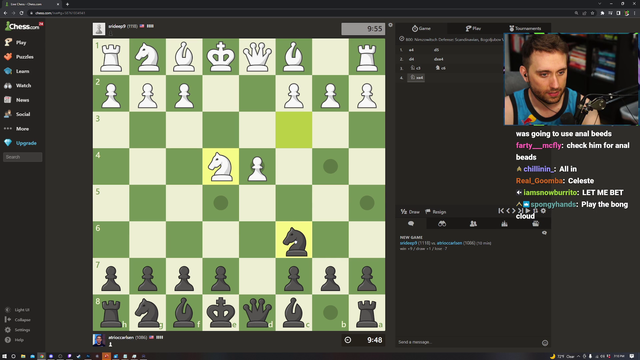Open Puzzles from the sidebar
640x360 pixels.
tap(19, 57)
